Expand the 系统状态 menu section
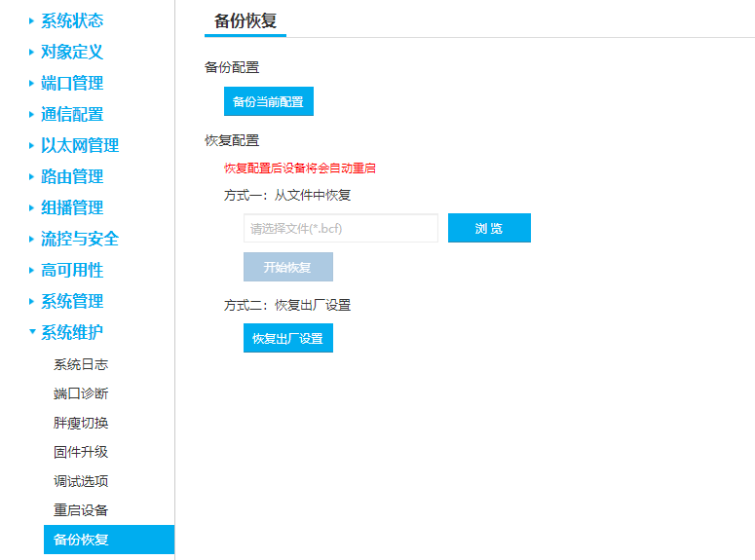 point(71,20)
